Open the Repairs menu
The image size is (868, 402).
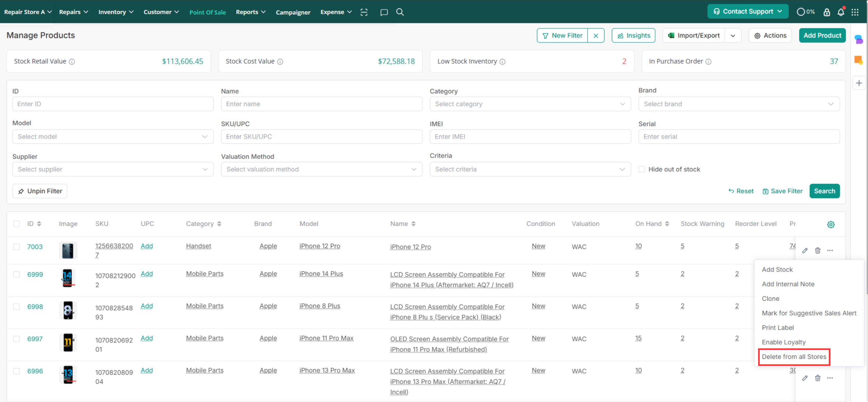[x=74, y=12]
